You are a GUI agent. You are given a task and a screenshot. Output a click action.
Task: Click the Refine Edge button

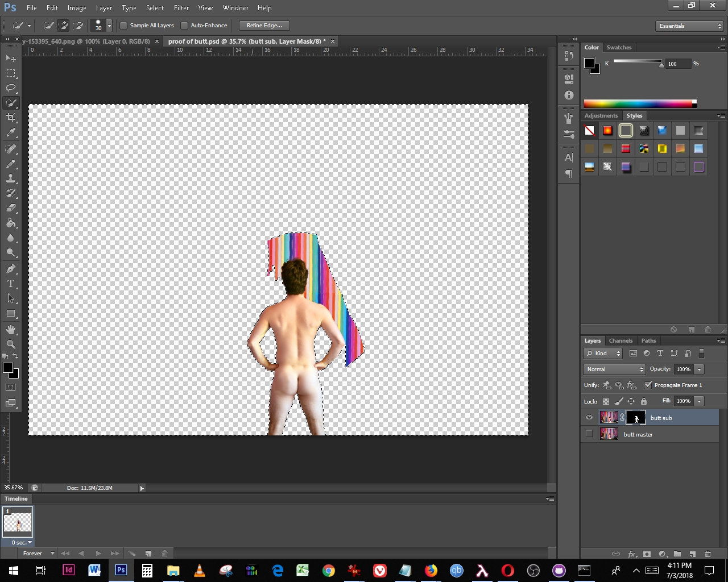click(x=264, y=26)
